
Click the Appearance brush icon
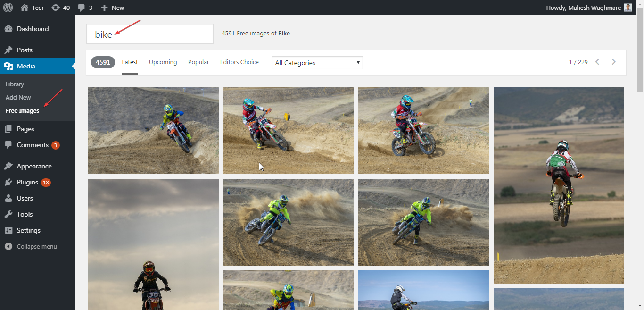(x=8, y=166)
